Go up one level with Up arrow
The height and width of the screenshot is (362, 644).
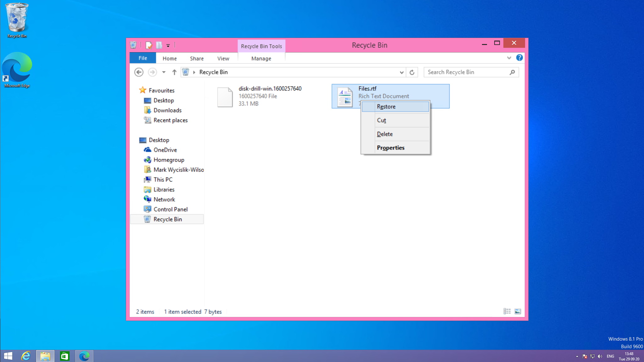coord(174,72)
